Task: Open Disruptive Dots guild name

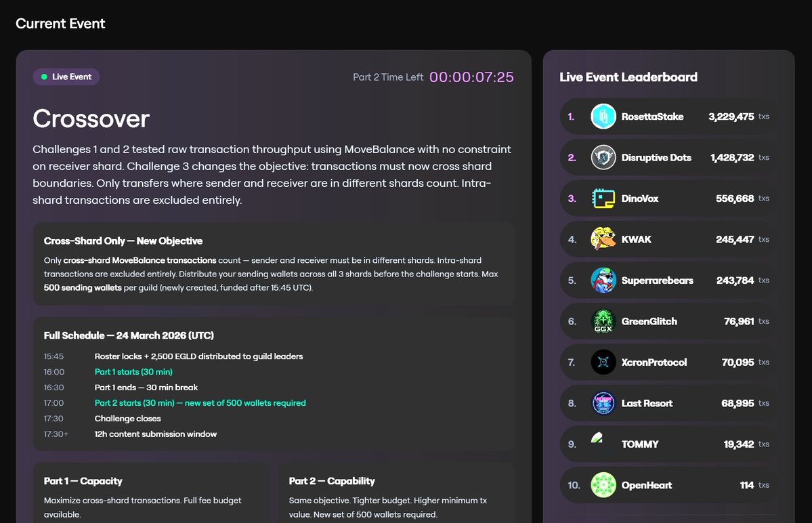Action: click(656, 157)
